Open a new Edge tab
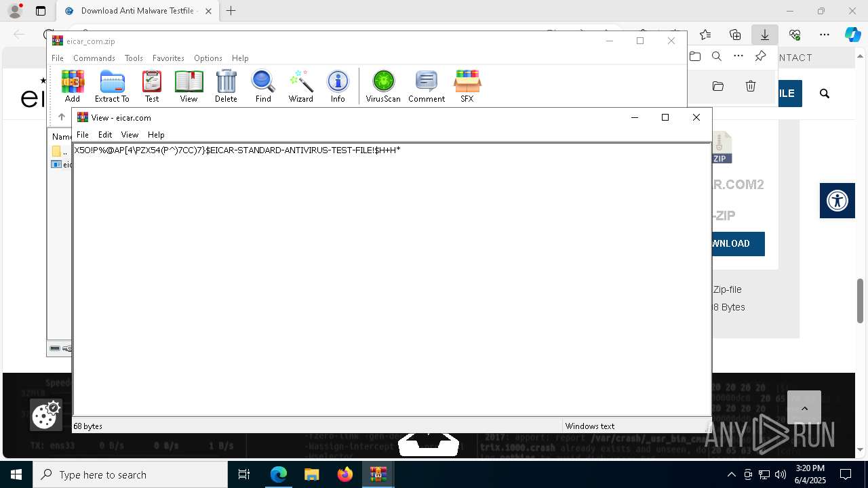This screenshot has height=488, width=868. 231,11
